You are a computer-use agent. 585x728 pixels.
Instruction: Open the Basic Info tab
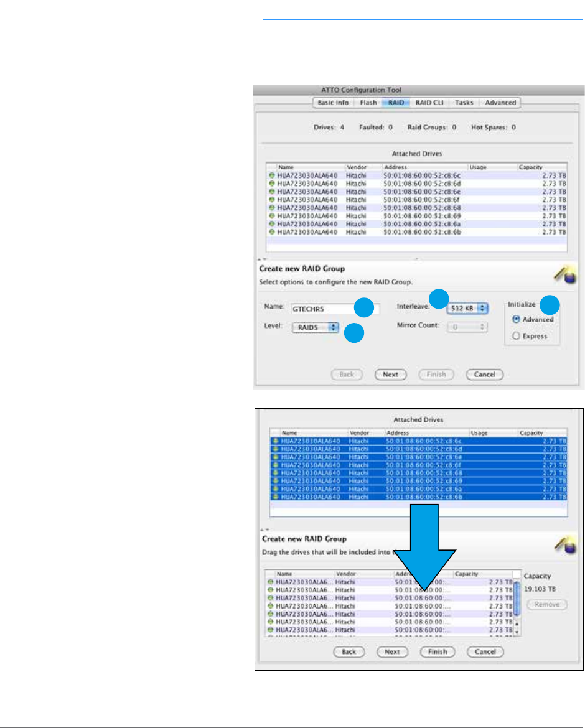pos(333,103)
